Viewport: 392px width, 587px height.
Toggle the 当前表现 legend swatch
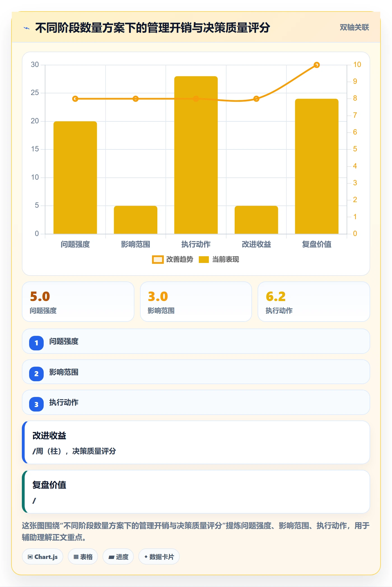coord(204,260)
